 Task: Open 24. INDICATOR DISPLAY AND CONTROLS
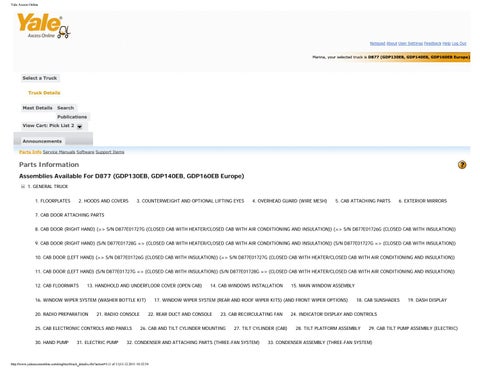(334, 314)
